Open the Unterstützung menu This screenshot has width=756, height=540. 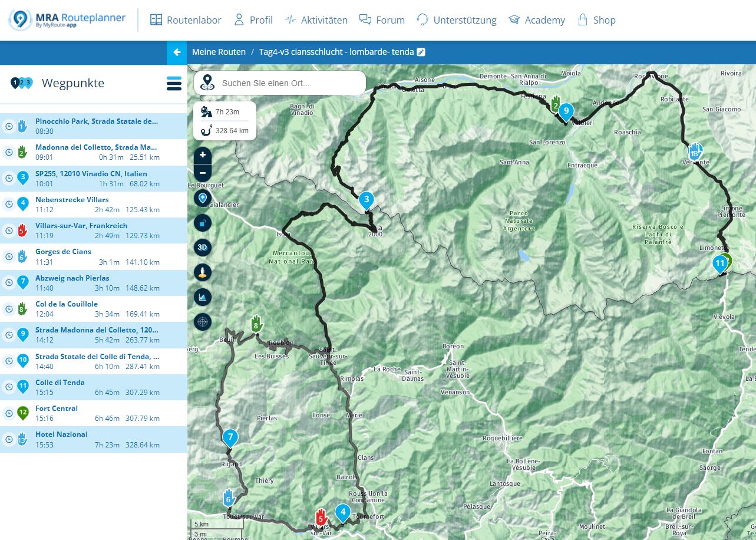(457, 20)
